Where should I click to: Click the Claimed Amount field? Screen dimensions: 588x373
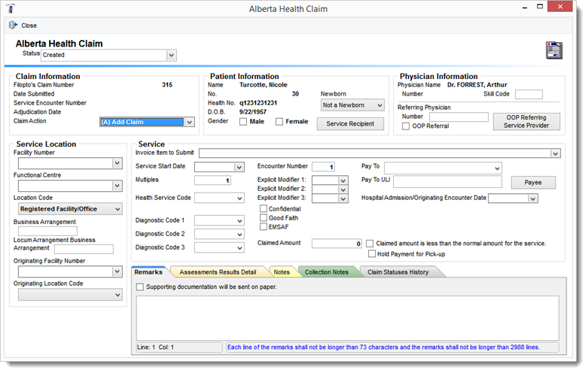pos(337,244)
